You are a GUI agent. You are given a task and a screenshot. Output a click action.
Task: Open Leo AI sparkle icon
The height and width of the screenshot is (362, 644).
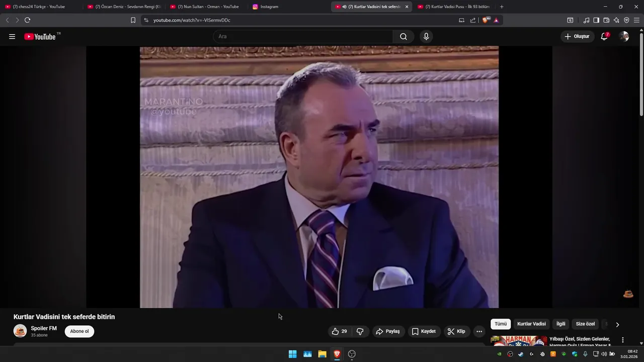(616, 20)
